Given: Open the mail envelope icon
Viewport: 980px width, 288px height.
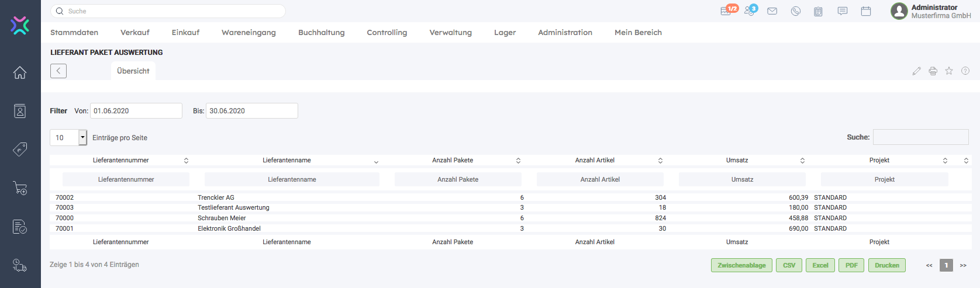Looking at the screenshot, I should coord(772,11).
